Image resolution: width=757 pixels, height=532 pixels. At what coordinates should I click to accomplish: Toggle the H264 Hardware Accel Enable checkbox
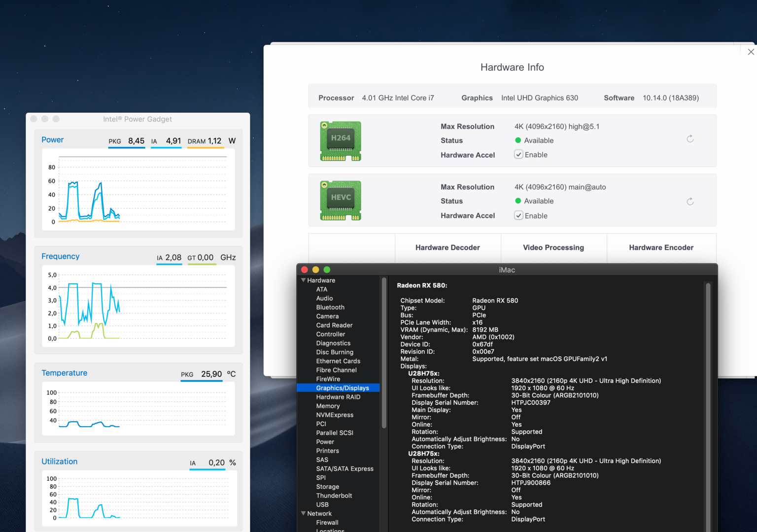pyautogui.click(x=518, y=155)
